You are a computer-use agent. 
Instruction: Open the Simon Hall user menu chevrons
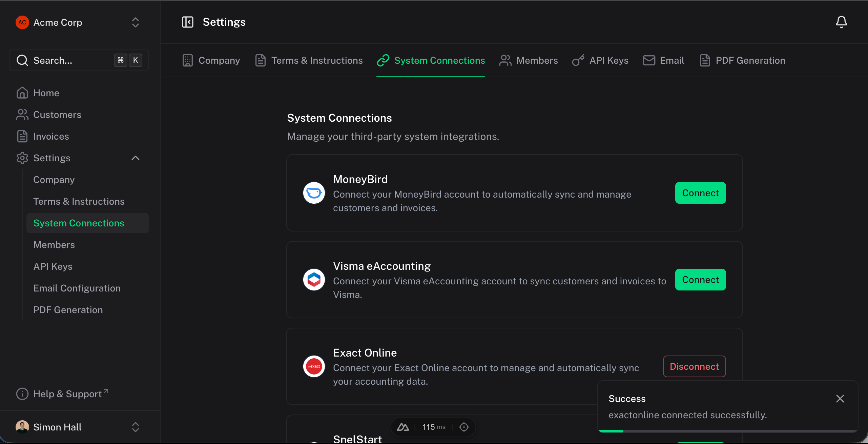tap(136, 427)
